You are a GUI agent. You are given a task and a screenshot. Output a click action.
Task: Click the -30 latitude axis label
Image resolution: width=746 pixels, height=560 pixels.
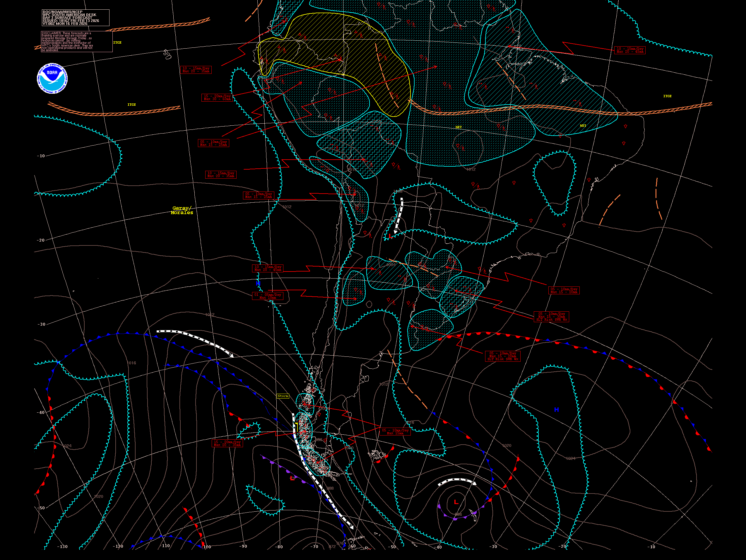click(41, 324)
